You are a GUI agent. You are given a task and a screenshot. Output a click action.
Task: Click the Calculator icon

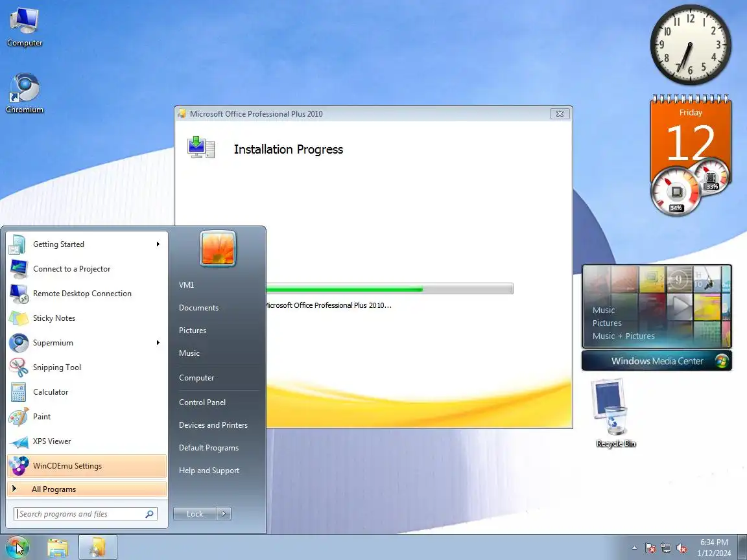pyautogui.click(x=19, y=392)
